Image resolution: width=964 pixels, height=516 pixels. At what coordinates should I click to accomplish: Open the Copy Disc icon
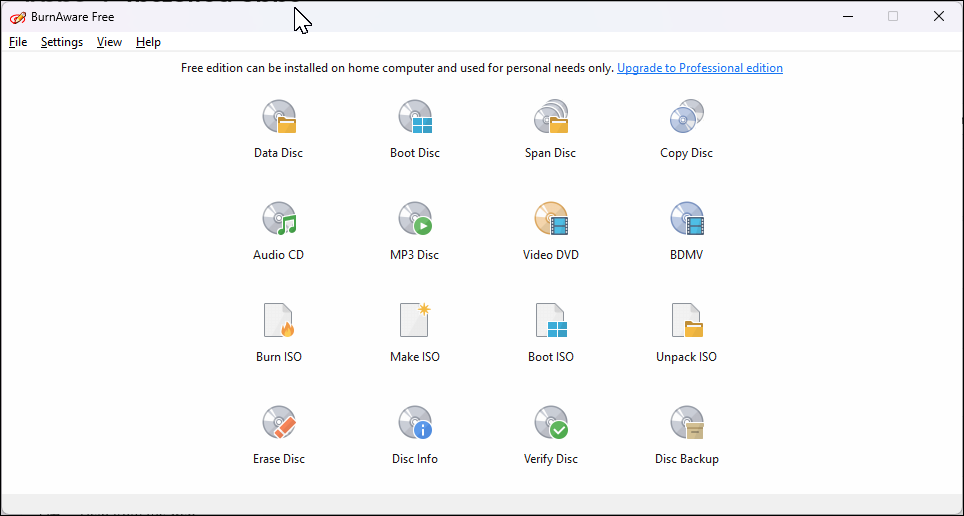(x=687, y=117)
